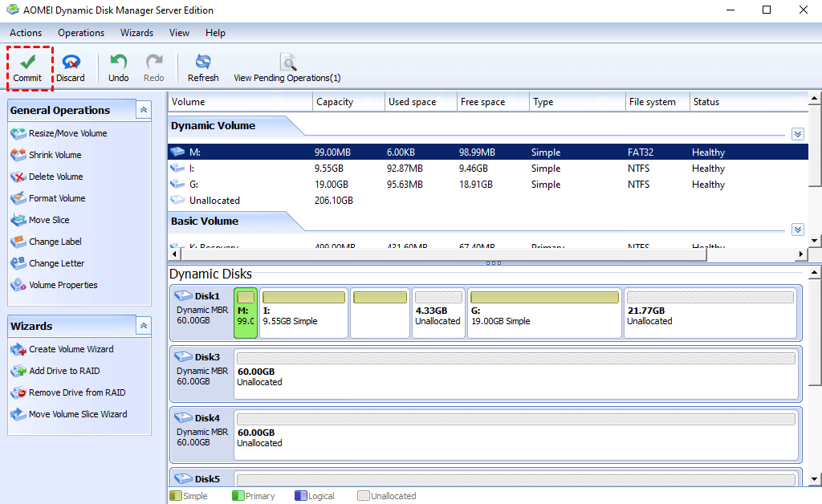Image resolution: width=822 pixels, height=504 pixels.
Task: Click volume list horizontal scroll-left arrow
Action: [174, 254]
